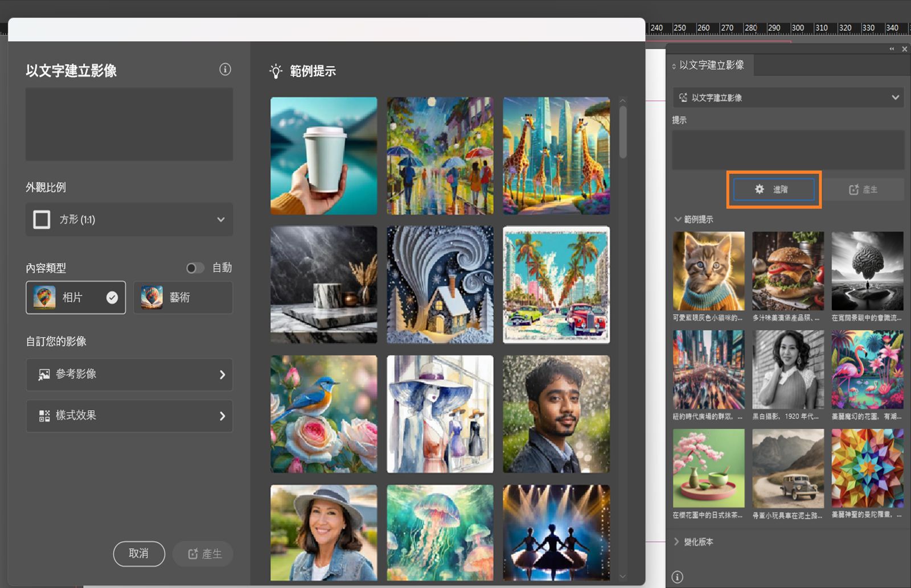Select the bluebird on roses sample
This screenshot has width=911, height=588.
pos(324,414)
